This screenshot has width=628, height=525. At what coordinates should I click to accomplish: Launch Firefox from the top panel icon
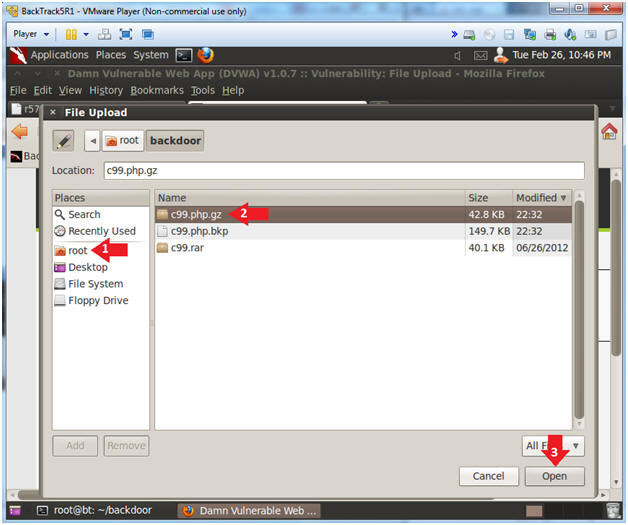pos(205,55)
